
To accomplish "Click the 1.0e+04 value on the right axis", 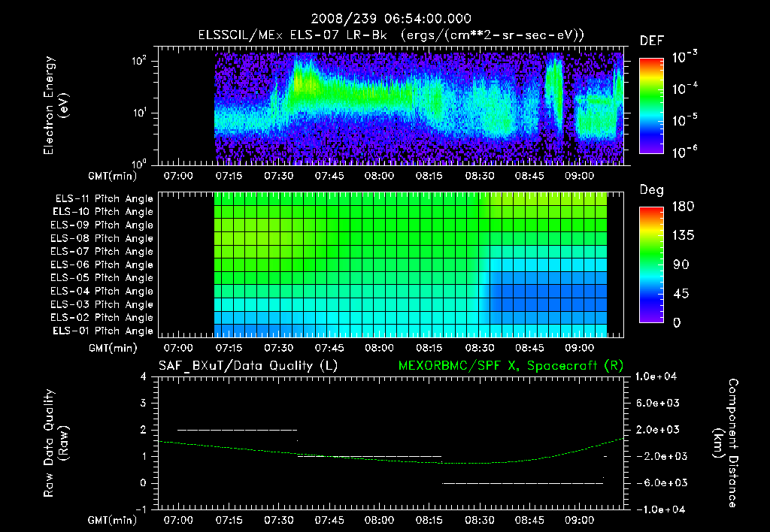I will tap(656, 376).
